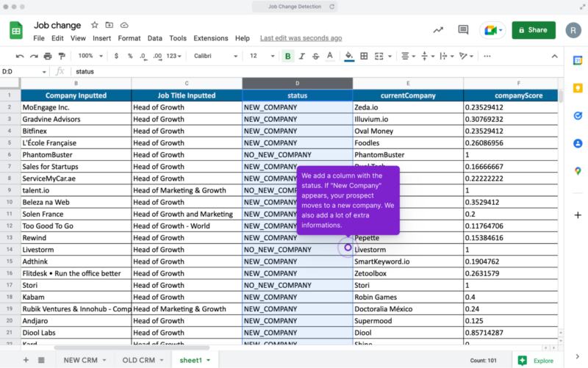Image resolution: width=588 pixels, height=368 pixels.
Task: Decrease decimal places icon
Action: pyautogui.click(x=143, y=57)
